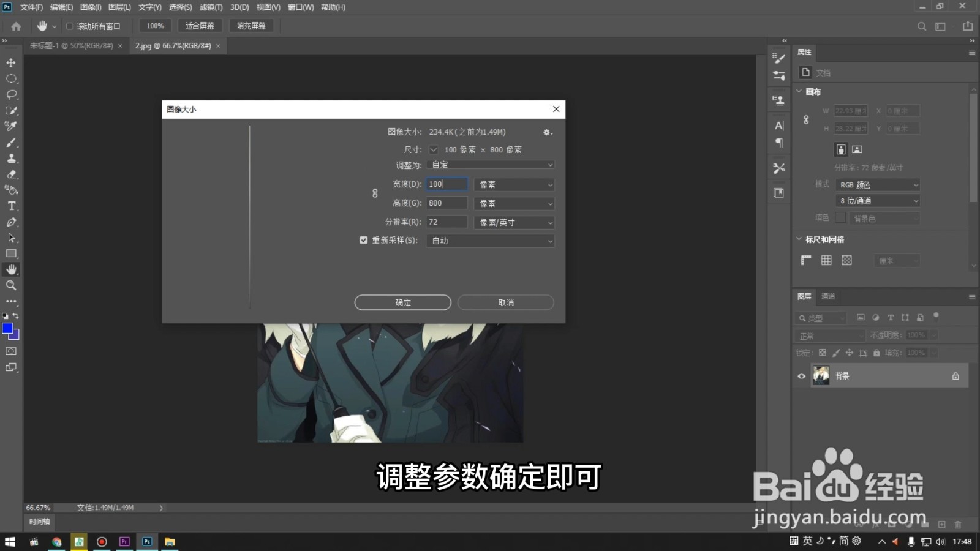Select the Elliptical Marquee tool
Viewport: 980px width, 551px height.
[11, 79]
